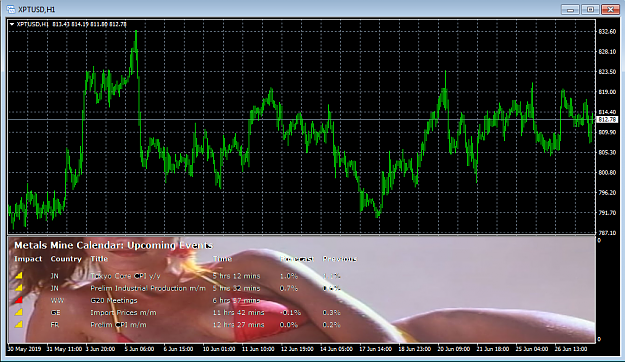This screenshot has height=362, width=625.
Task: Click the 'Previous' column header
Action: 339,259
